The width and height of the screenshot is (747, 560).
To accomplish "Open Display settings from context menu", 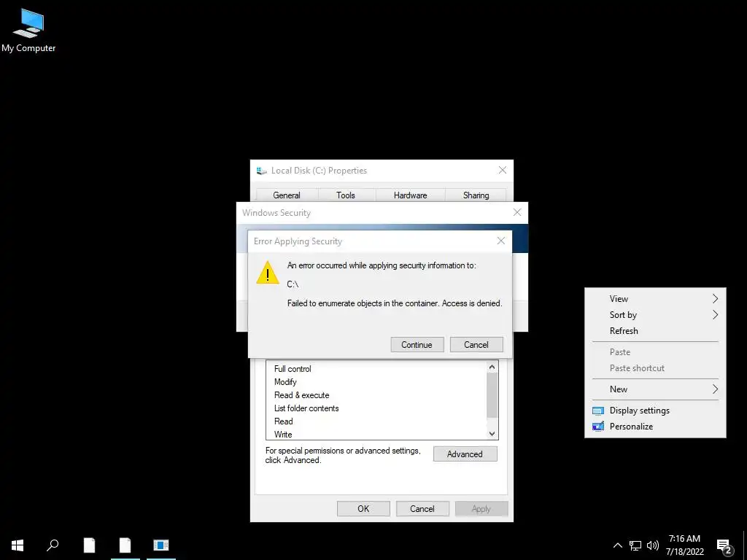I will point(655,411).
